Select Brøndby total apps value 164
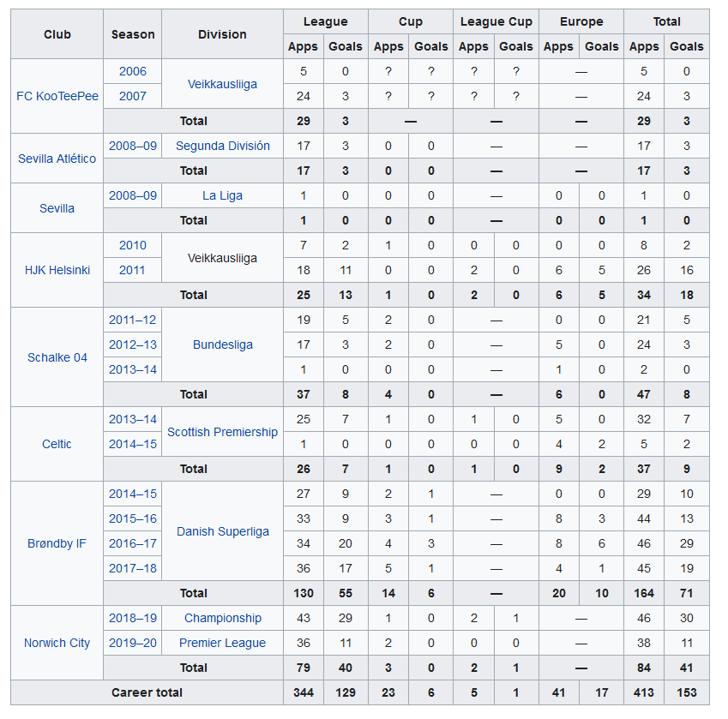The width and height of the screenshot is (728, 719). click(x=644, y=593)
